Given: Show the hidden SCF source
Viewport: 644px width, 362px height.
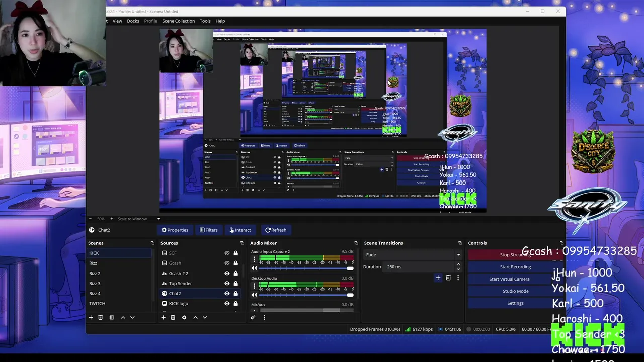Looking at the screenshot, I should [227, 253].
